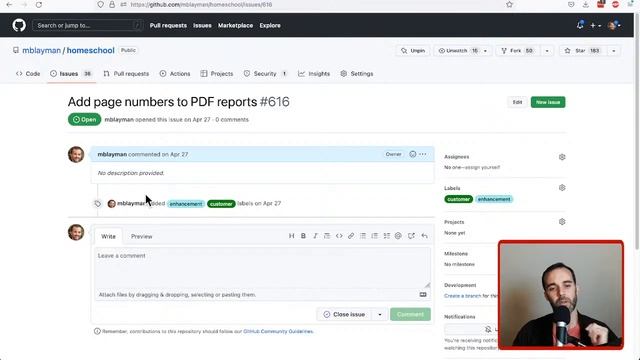Open the notifications bell

580,25
